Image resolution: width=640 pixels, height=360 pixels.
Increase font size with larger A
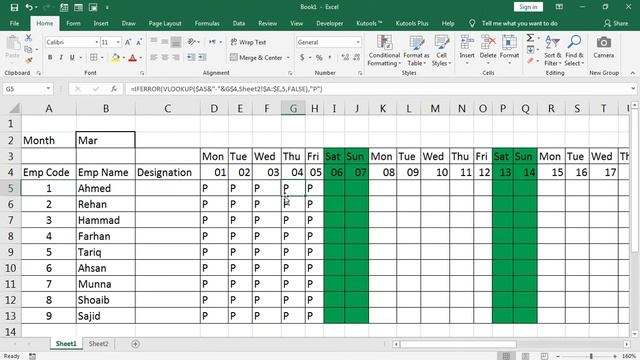click(x=128, y=42)
